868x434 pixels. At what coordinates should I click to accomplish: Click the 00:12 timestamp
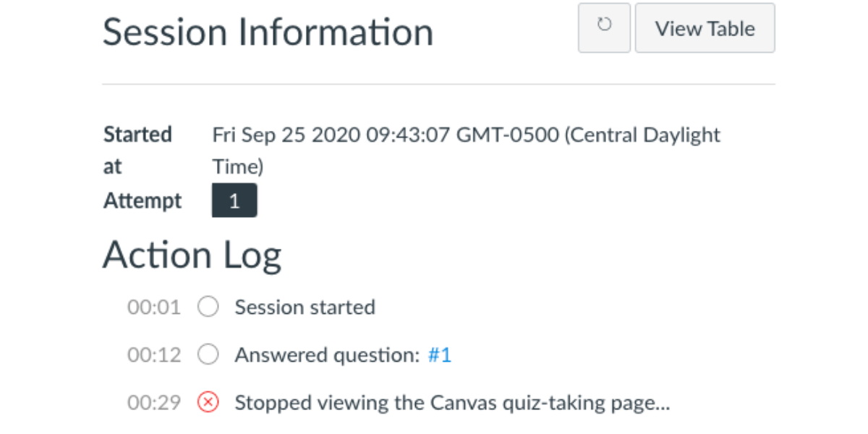coord(154,355)
